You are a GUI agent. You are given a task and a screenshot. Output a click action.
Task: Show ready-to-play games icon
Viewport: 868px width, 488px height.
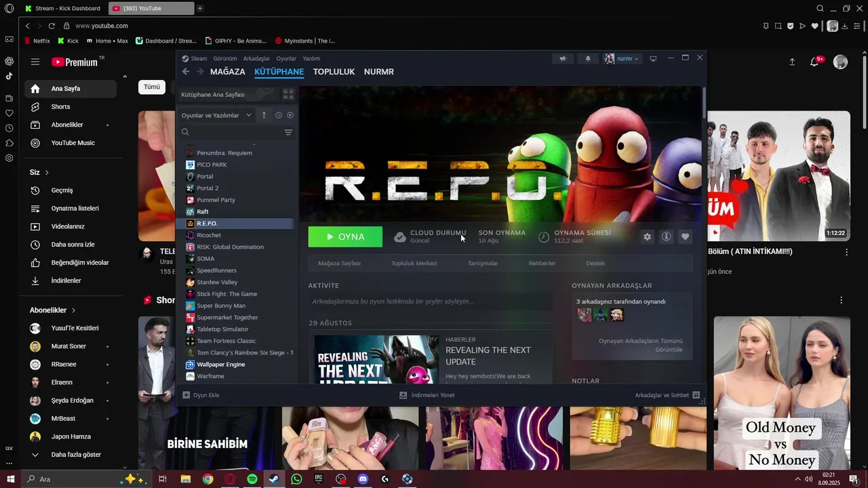(290, 115)
